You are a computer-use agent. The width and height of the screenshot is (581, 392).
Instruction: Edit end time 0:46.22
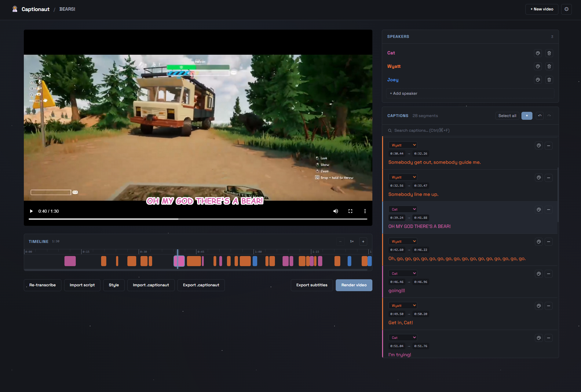pyautogui.click(x=421, y=250)
